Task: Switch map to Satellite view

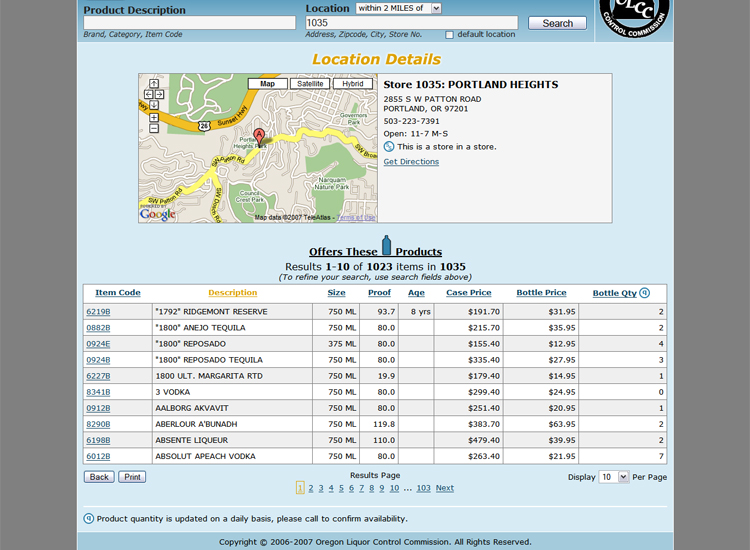Action: click(x=310, y=84)
